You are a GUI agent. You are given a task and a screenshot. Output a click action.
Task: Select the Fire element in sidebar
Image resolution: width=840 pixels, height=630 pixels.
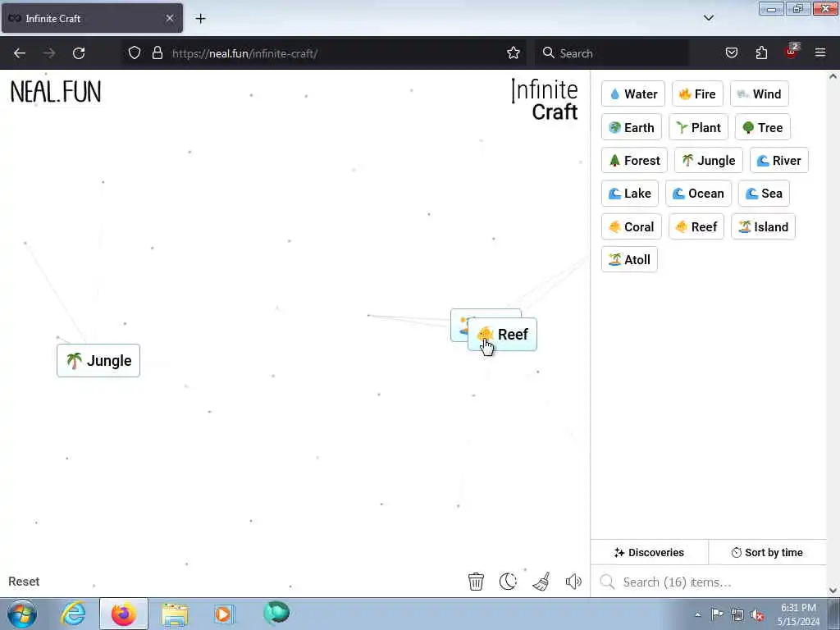[697, 94]
